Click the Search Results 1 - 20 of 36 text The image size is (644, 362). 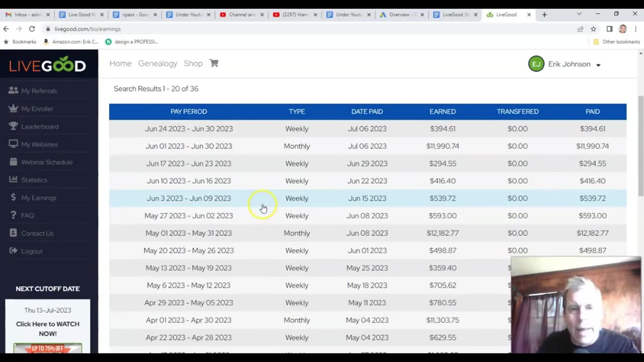click(x=156, y=88)
